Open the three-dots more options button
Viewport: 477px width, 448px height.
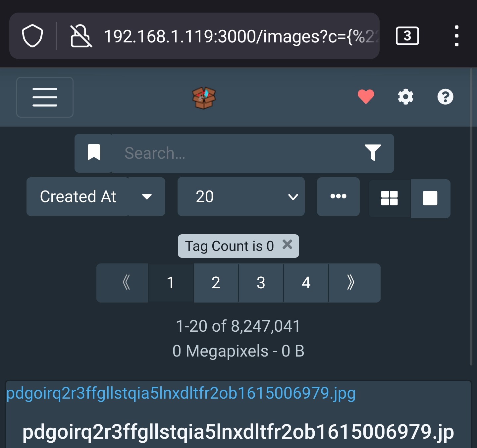pos(338,196)
